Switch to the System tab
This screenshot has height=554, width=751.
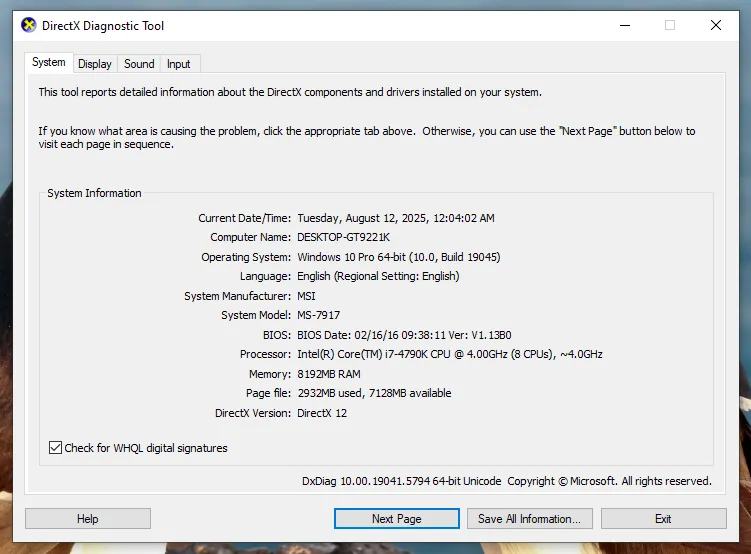point(48,62)
